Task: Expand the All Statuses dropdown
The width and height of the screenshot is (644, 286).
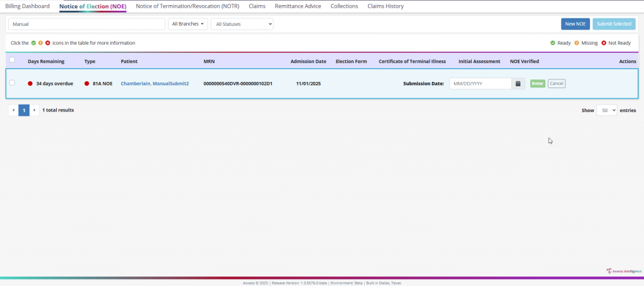Action: [x=242, y=24]
